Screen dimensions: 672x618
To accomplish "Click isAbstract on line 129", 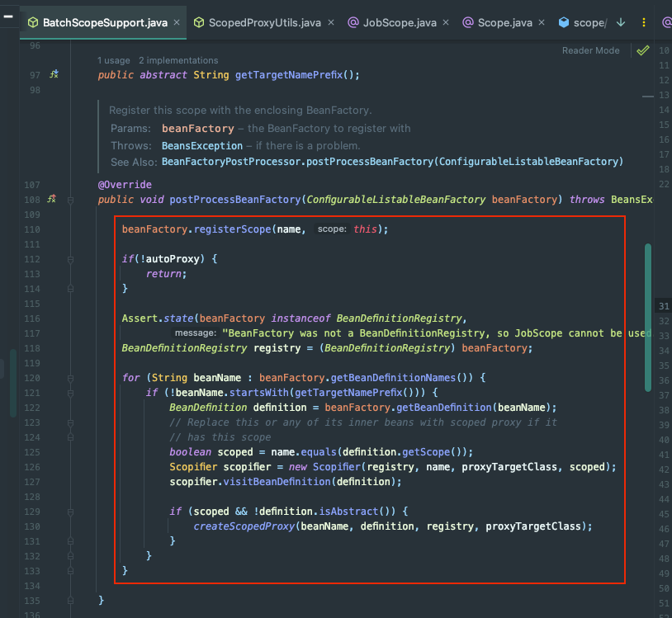I will tap(348, 512).
